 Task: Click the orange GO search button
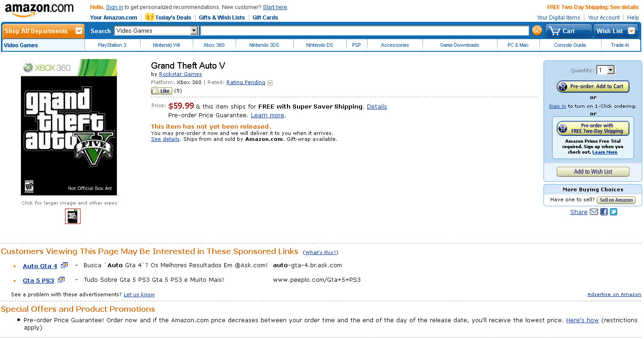click(x=537, y=30)
